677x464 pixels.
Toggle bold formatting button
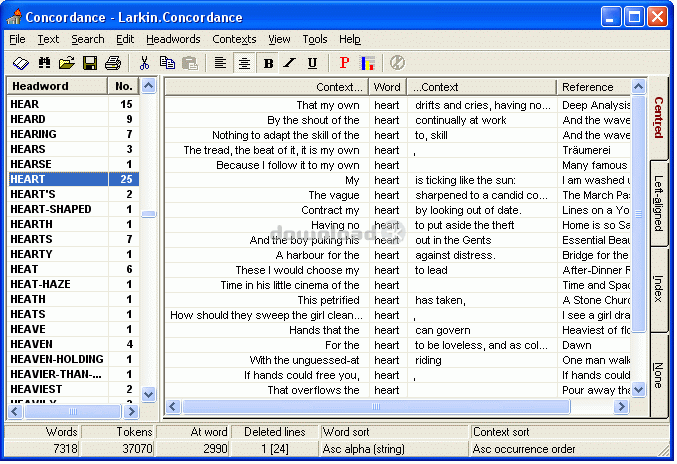[268, 63]
